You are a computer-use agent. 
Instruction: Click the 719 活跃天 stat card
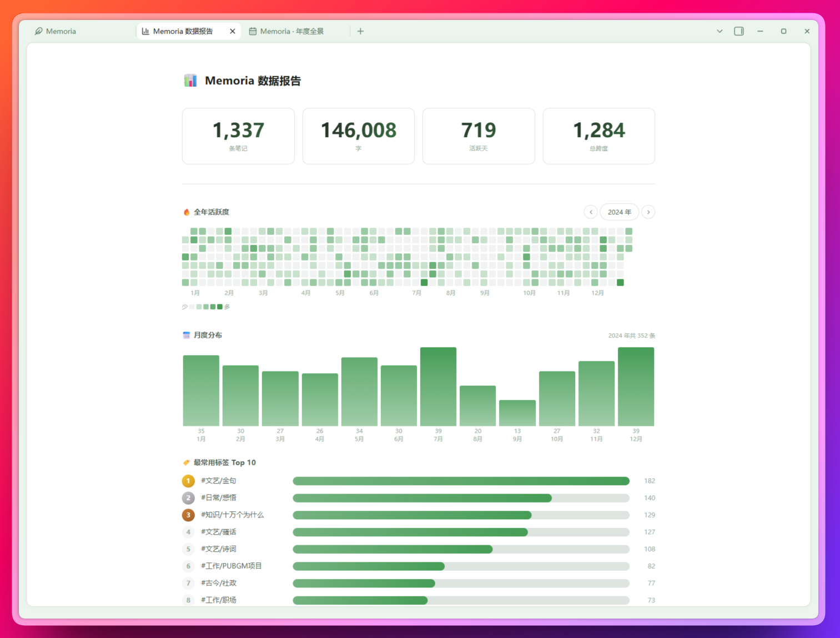[479, 136]
